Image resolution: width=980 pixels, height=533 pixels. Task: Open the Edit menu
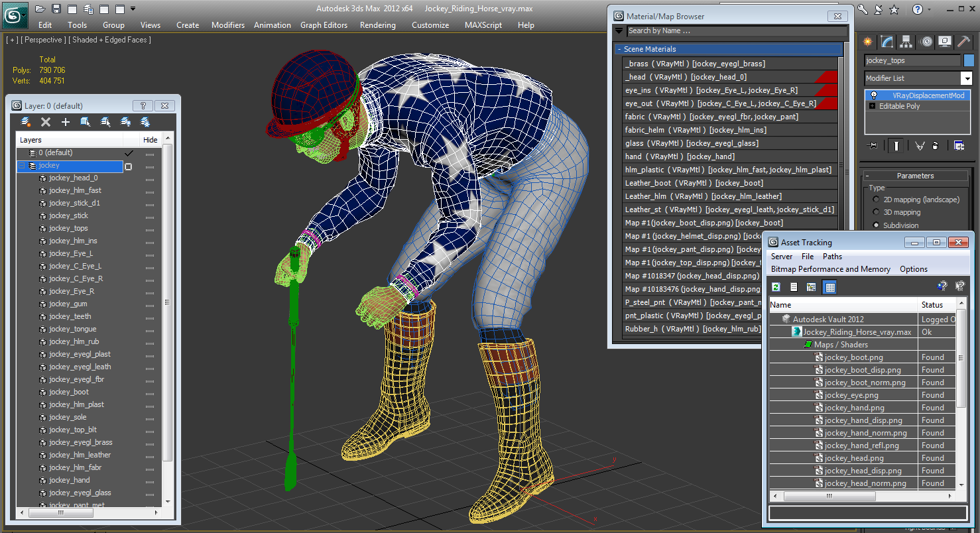pos(45,25)
